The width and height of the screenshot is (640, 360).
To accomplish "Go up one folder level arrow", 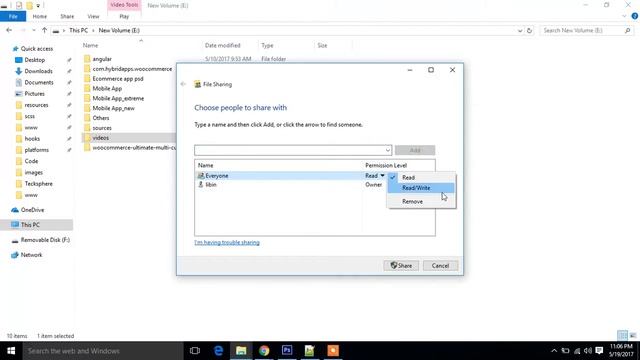I will (x=44, y=30).
